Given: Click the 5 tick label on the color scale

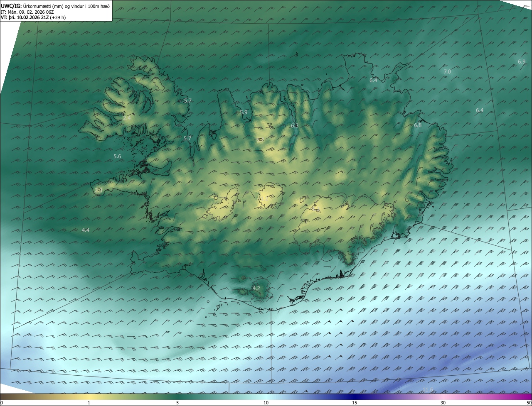Looking at the screenshot, I should point(177,403).
